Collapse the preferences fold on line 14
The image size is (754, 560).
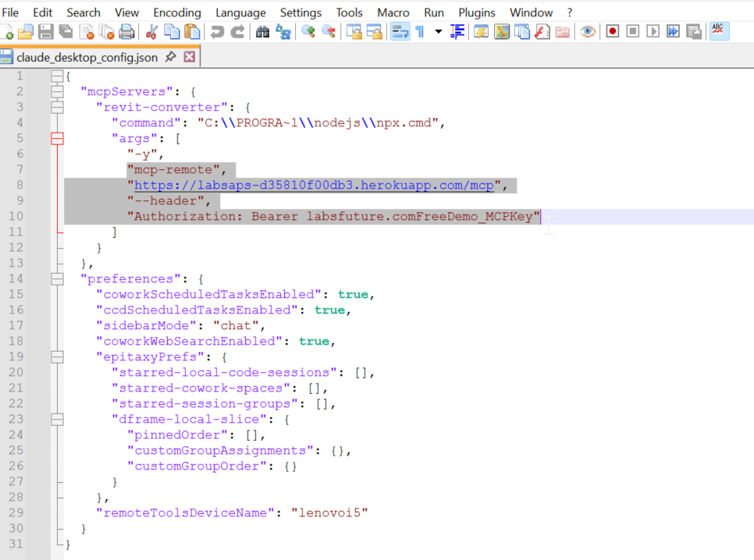pyautogui.click(x=57, y=278)
